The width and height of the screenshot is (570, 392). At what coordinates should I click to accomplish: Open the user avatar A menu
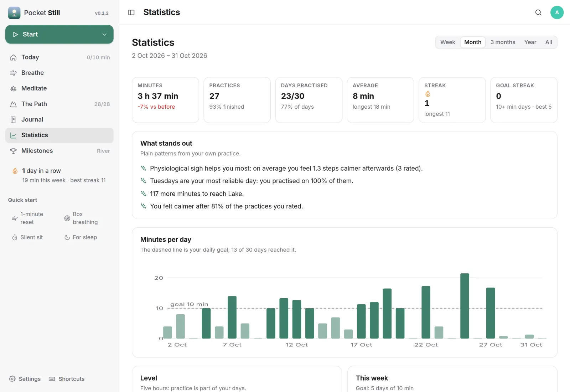tap(557, 12)
